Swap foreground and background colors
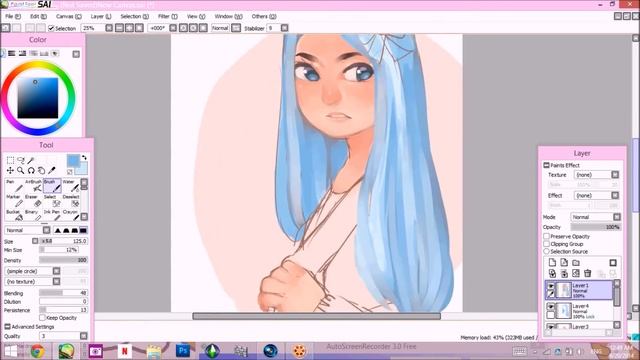 pos(84,158)
